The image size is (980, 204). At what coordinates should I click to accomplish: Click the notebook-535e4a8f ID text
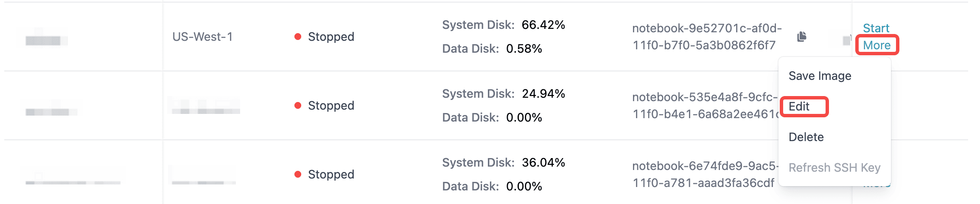704,106
